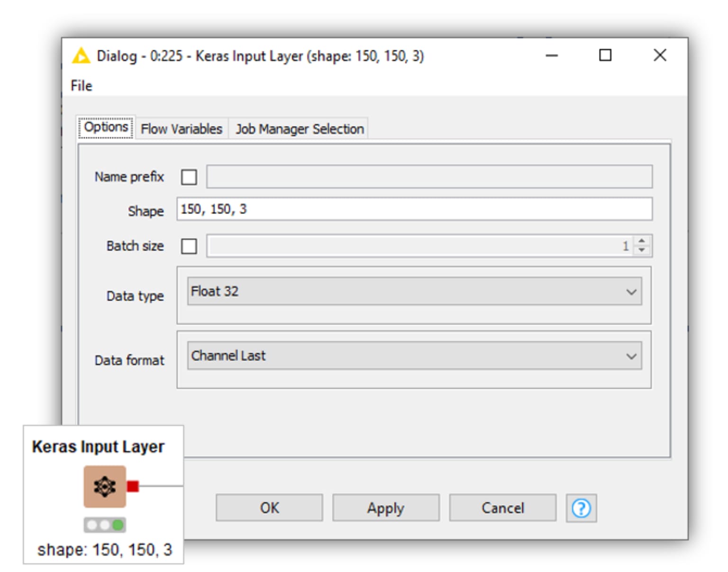This screenshot has width=728, height=572.
Task: Click the shape: 150, 150, 3 node label
Action: click(x=105, y=550)
